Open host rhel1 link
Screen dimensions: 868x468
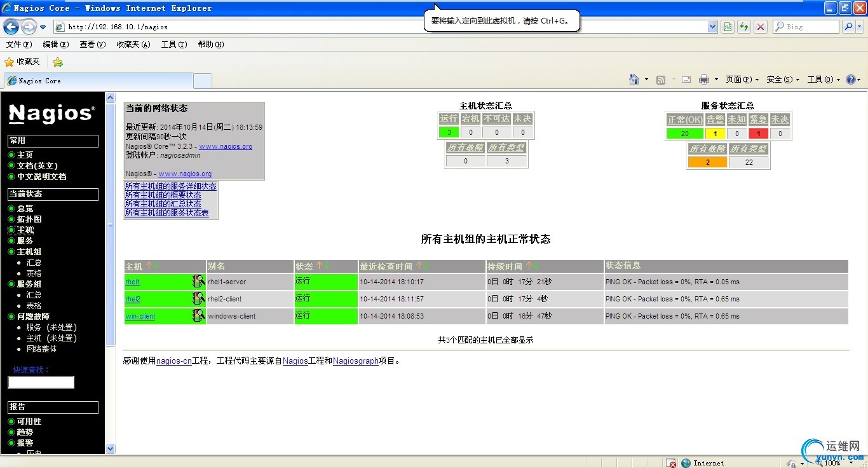tap(132, 282)
